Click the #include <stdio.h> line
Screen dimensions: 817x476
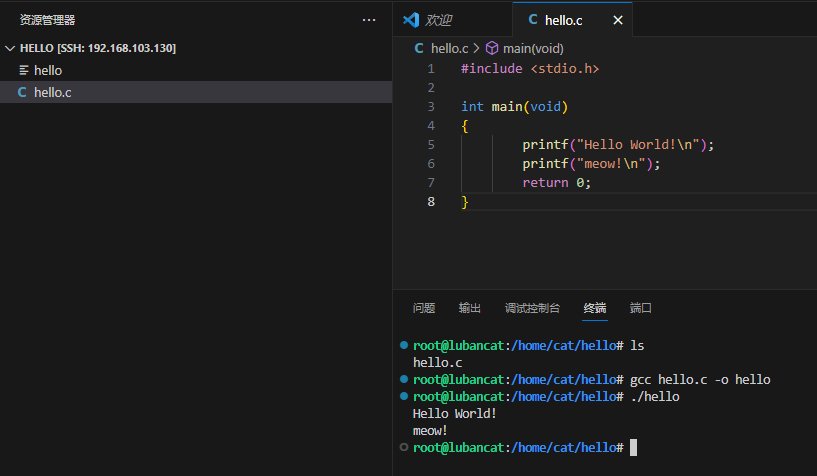[x=530, y=69]
